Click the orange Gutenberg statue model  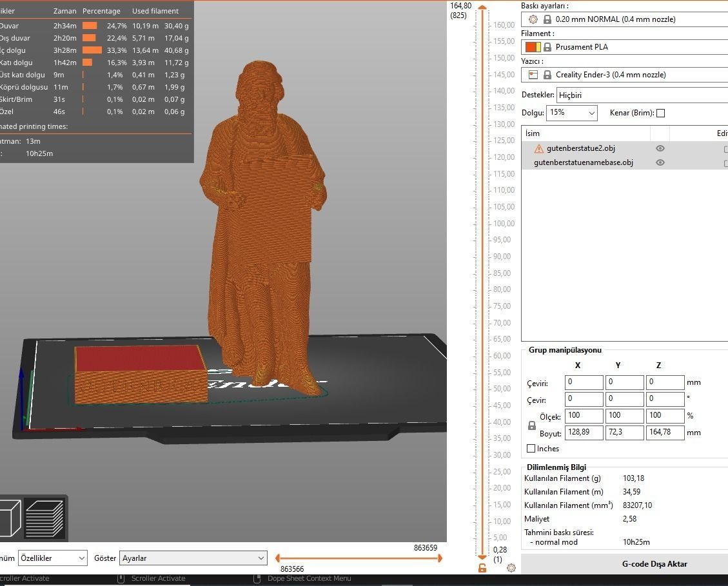[262, 228]
